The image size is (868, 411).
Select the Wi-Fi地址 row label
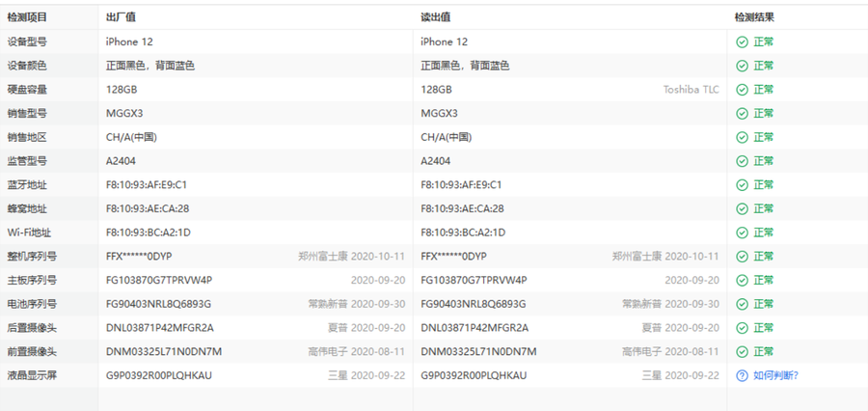(x=29, y=233)
